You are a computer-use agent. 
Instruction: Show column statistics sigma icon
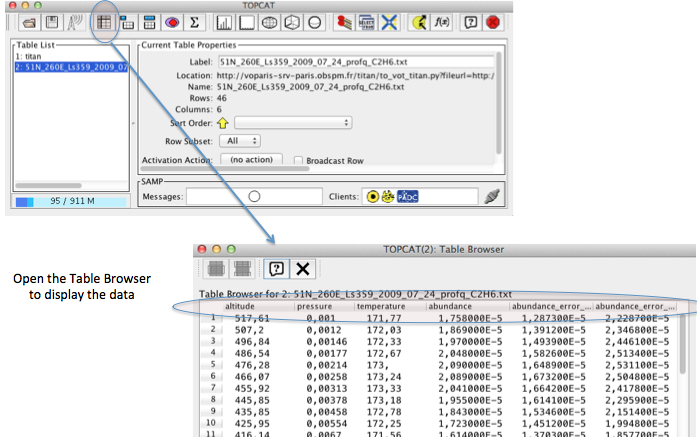[x=194, y=23]
